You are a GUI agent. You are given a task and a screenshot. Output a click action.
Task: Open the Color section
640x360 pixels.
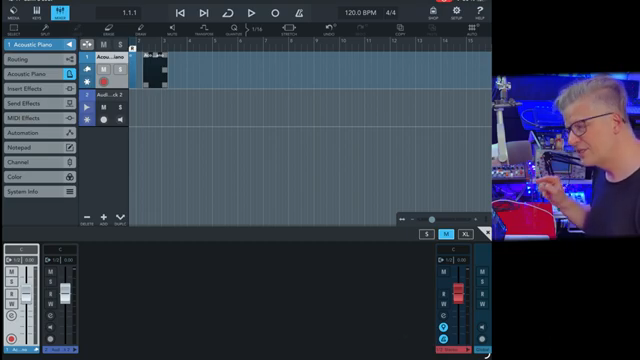tap(40, 177)
